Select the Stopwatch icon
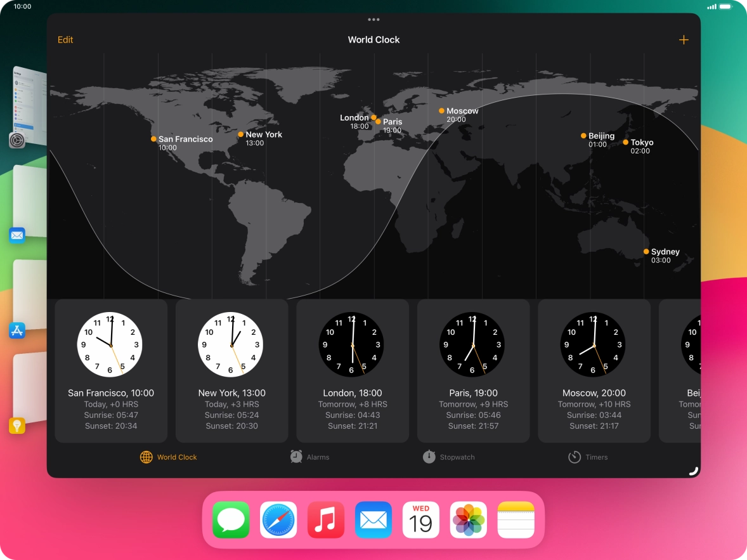Image resolution: width=747 pixels, height=560 pixels. tap(429, 457)
